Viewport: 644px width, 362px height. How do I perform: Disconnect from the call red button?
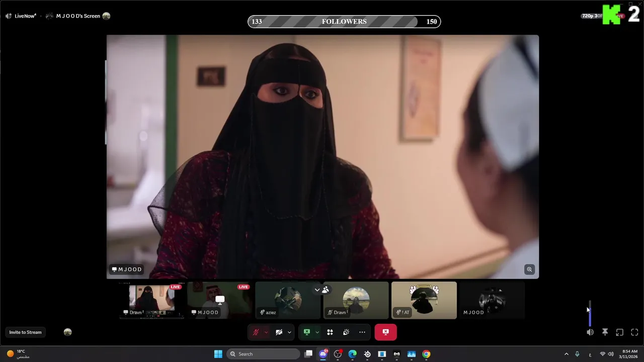(385, 332)
